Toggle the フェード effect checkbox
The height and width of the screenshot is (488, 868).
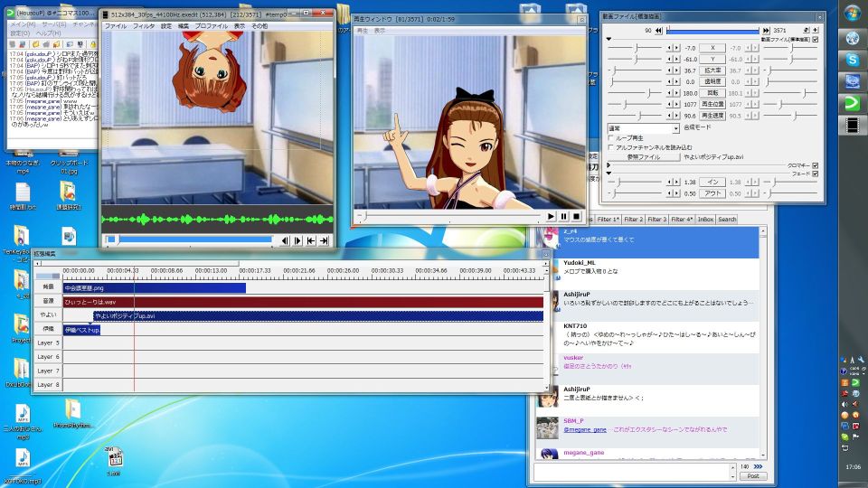point(815,174)
